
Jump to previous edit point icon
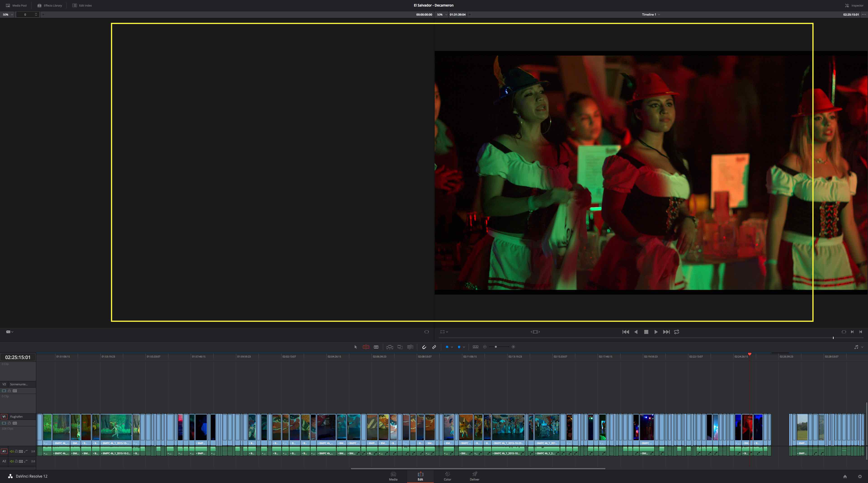(861, 332)
